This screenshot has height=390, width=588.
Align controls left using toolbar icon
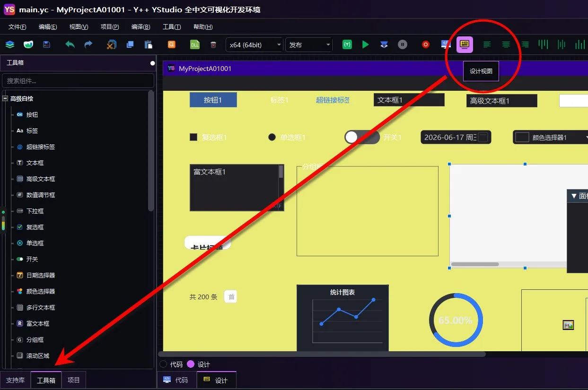487,44
